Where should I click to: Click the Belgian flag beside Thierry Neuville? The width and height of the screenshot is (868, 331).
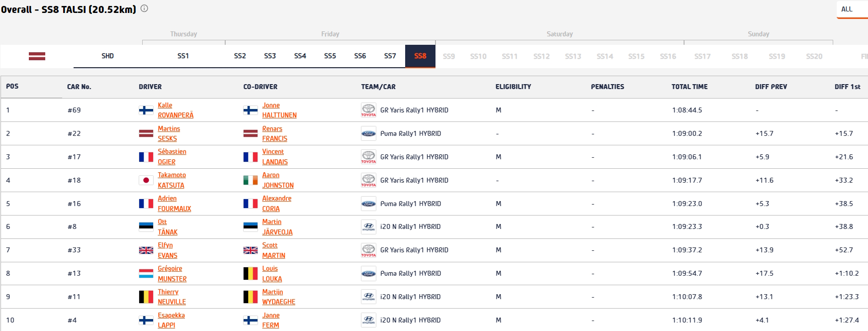[x=146, y=297]
